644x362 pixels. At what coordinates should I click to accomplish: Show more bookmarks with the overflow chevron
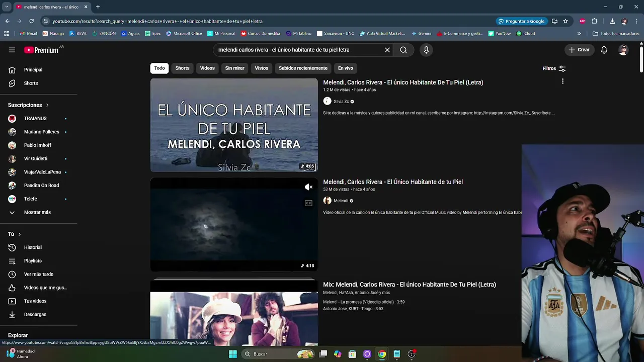pyautogui.click(x=579, y=34)
